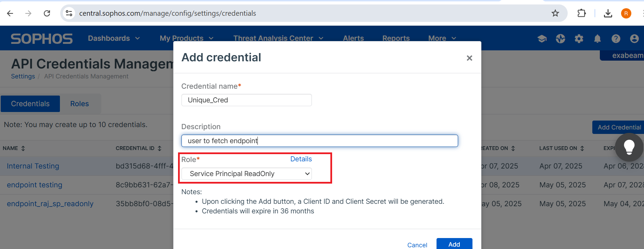Open the user account profile icon
This screenshot has height=249, width=644.
pyautogui.click(x=634, y=39)
